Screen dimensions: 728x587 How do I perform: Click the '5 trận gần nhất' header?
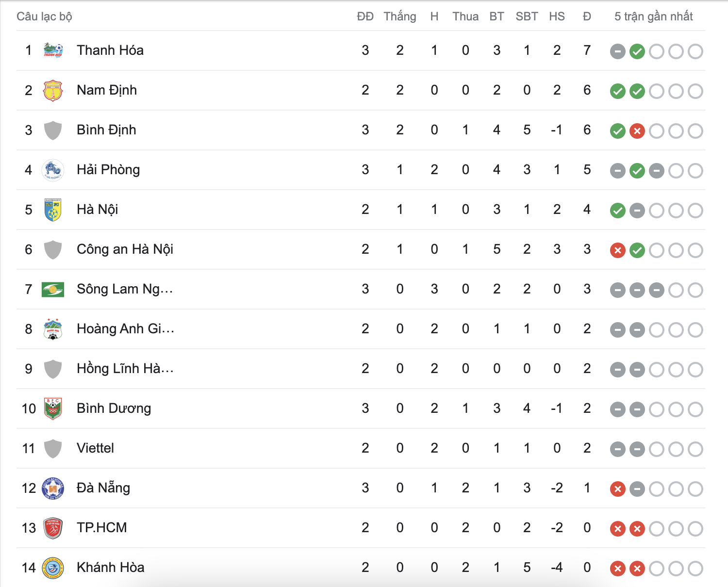653,16
